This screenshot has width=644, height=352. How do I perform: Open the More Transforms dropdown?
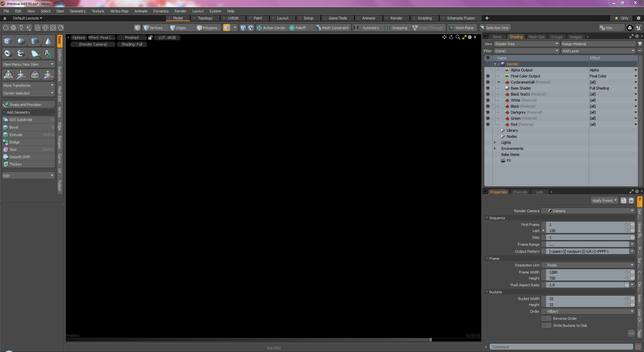29,85
